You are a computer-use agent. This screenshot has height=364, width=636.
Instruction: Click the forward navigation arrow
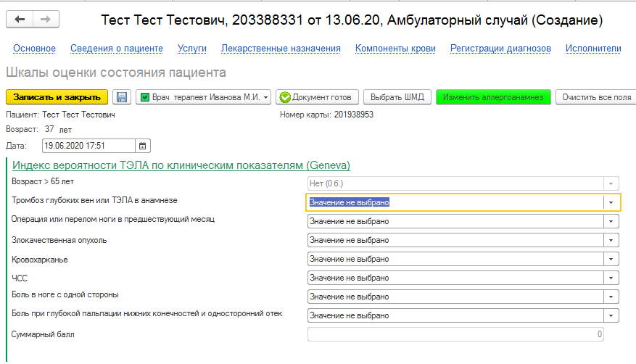45,20
